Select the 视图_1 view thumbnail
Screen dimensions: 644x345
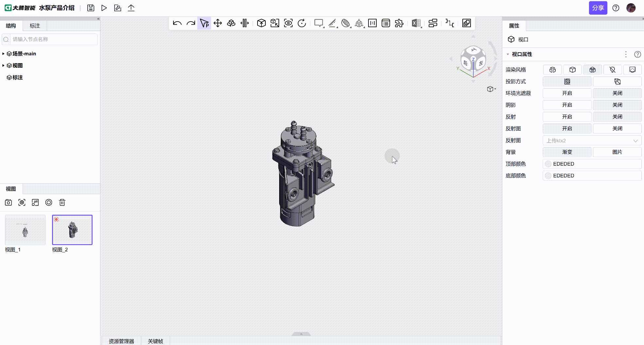(x=25, y=230)
